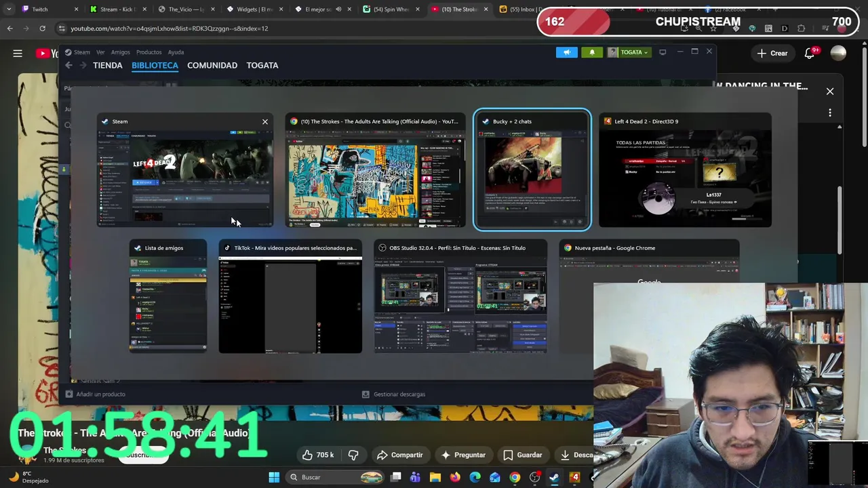The width and height of the screenshot is (868, 488).
Task: Select the Steam window thumbnail in the switcher
Action: pyautogui.click(x=184, y=169)
